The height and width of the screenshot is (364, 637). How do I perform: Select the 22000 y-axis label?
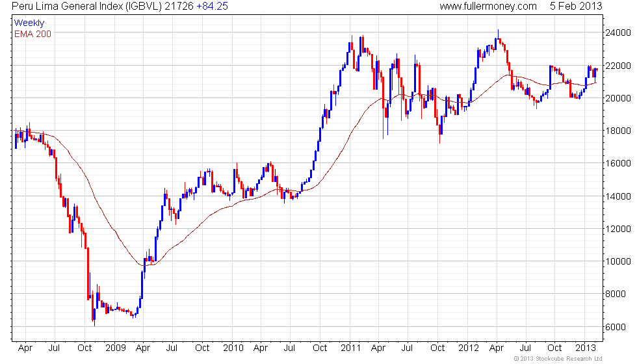click(618, 66)
